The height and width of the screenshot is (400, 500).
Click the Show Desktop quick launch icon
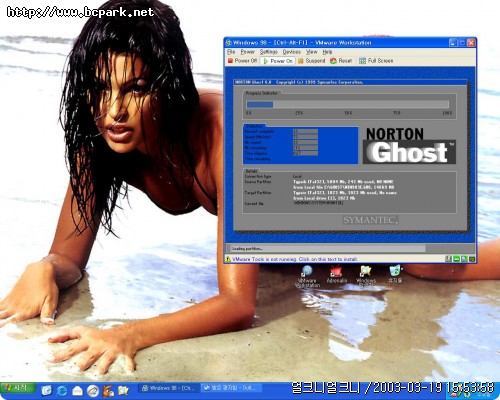(47, 390)
